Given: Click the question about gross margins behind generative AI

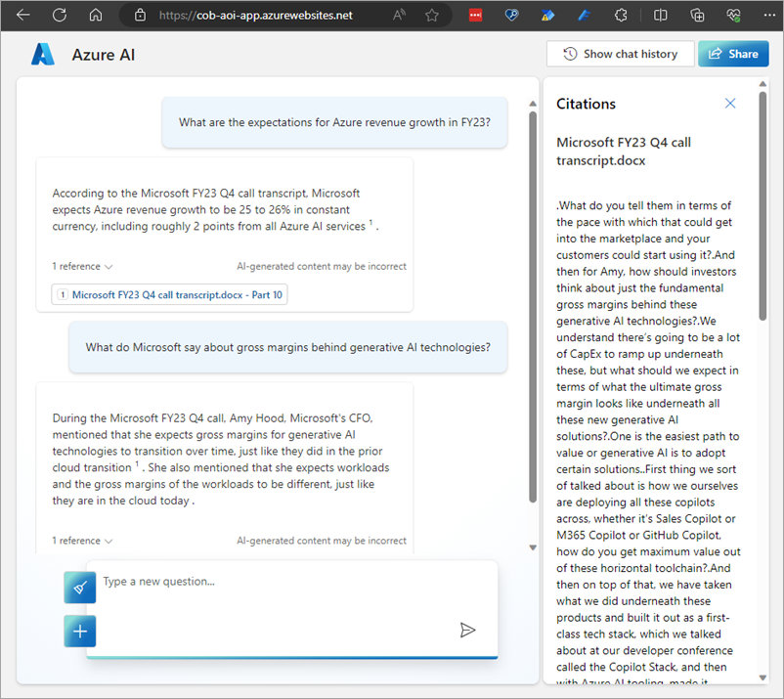Looking at the screenshot, I should 288,347.
